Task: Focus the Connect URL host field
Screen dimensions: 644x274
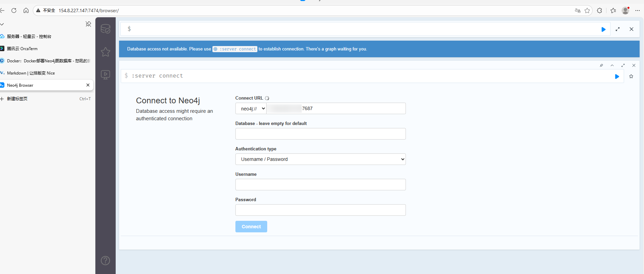Action: pyautogui.click(x=336, y=108)
